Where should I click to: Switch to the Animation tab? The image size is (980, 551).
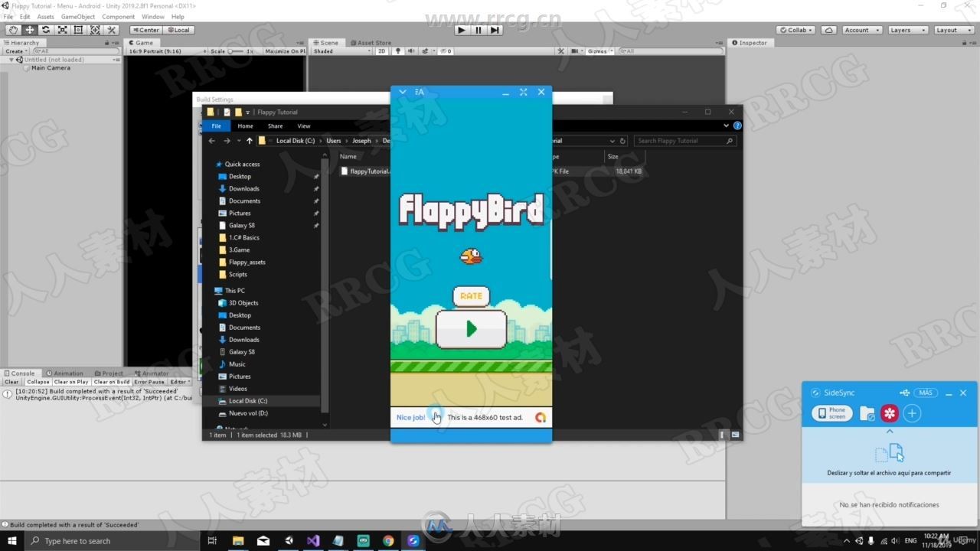tap(64, 373)
